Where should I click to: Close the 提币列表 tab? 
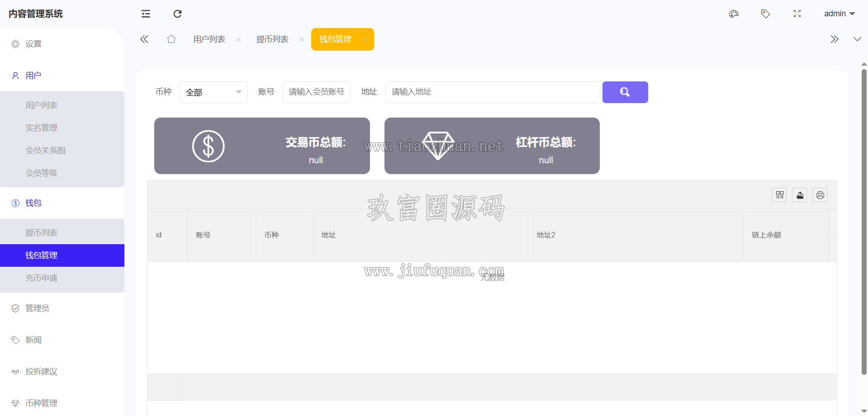(x=302, y=39)
